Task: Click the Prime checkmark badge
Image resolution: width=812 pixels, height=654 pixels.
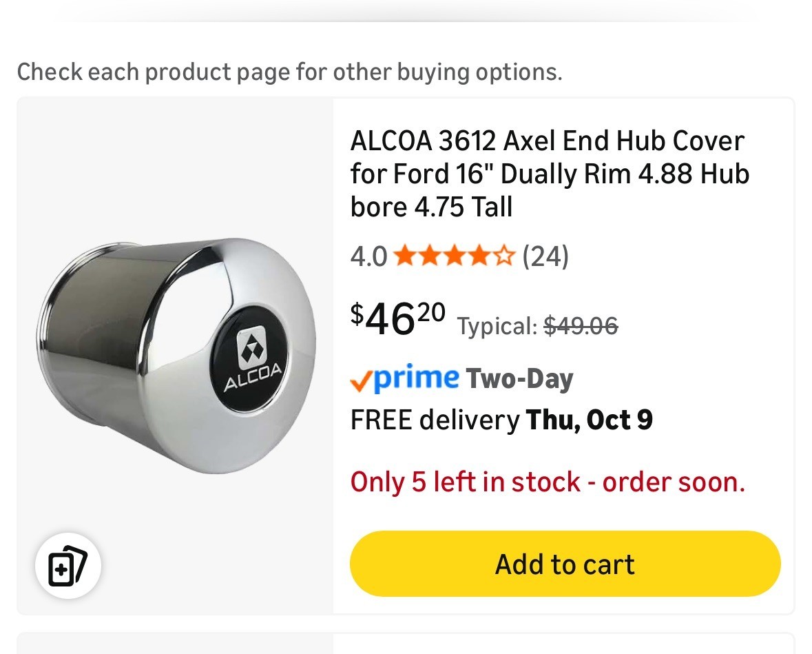Action: (362, 378)
